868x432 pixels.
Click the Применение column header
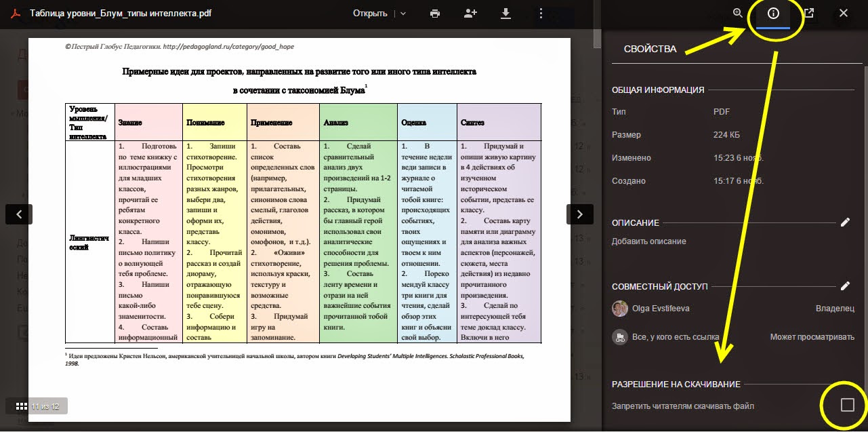click(283, 123)
